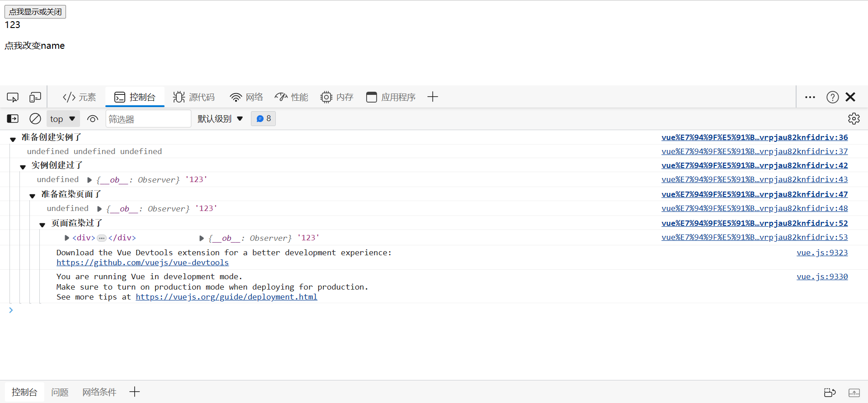Open the 元素 (Elements) tab
The width and height of the screenshot is (868, 403).
pyautogui.click(x=79, y=97)
